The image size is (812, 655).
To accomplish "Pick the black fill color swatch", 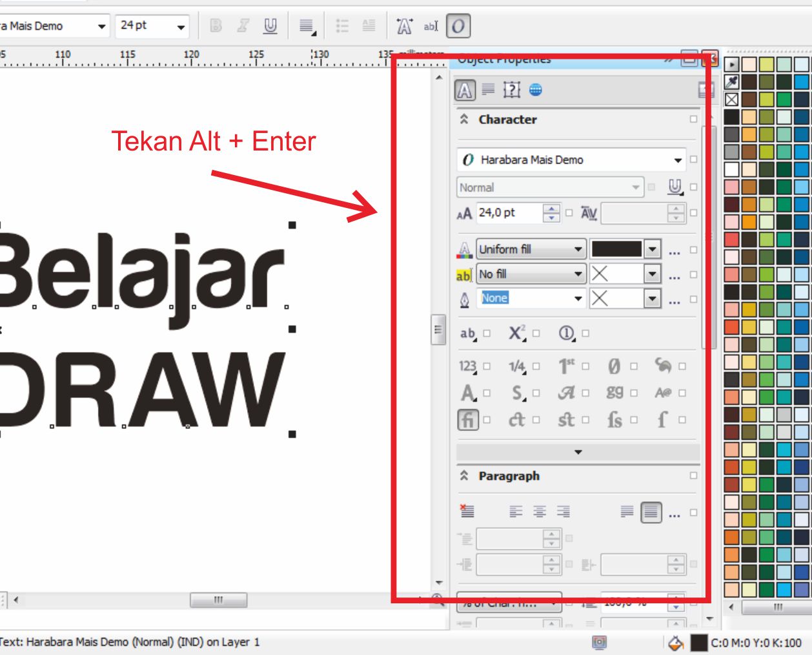I will 616,249.
